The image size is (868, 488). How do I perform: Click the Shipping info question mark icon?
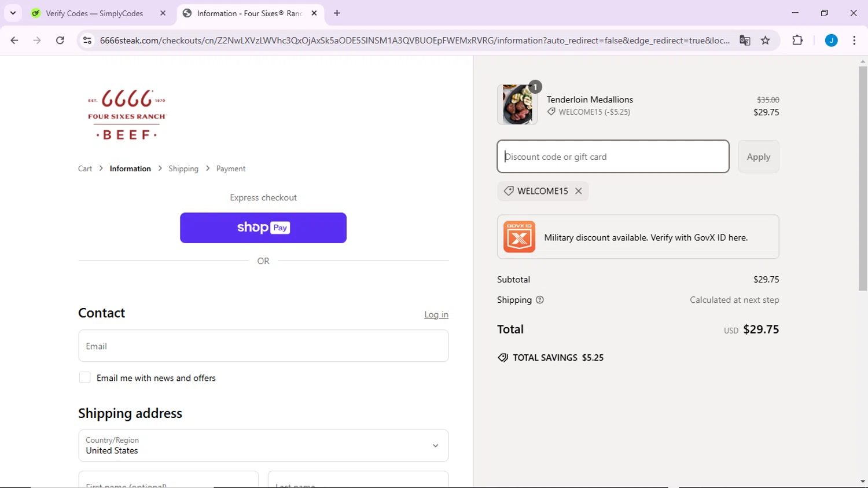coord(540,300)
